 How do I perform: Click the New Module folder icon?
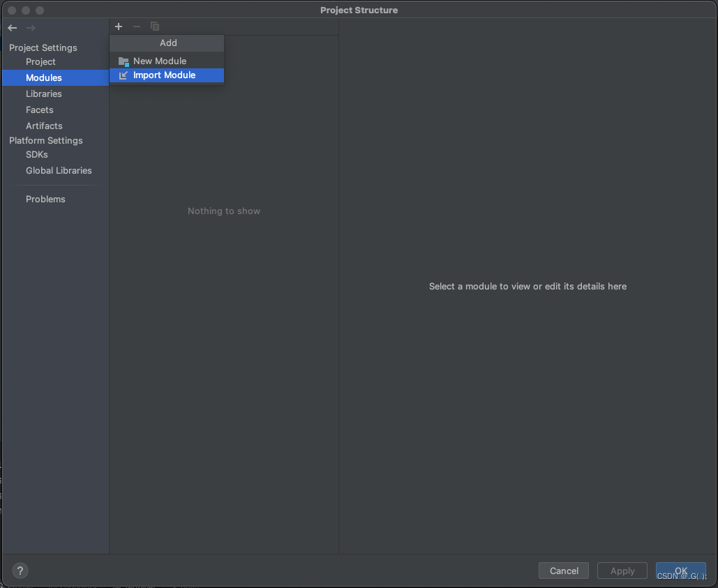coord(124,61)
